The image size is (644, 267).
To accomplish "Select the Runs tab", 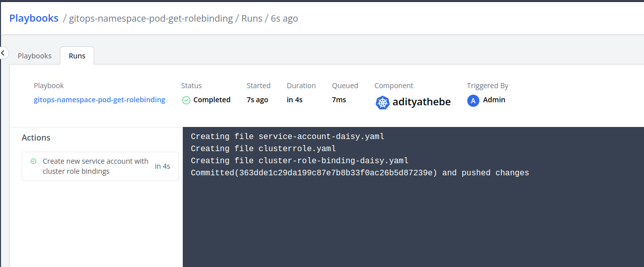I will point(77,56).
